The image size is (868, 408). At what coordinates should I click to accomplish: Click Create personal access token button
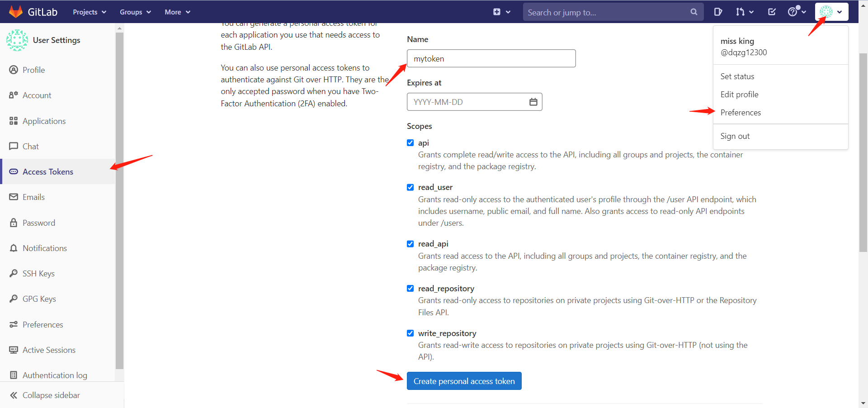click(x=464, y=381)
